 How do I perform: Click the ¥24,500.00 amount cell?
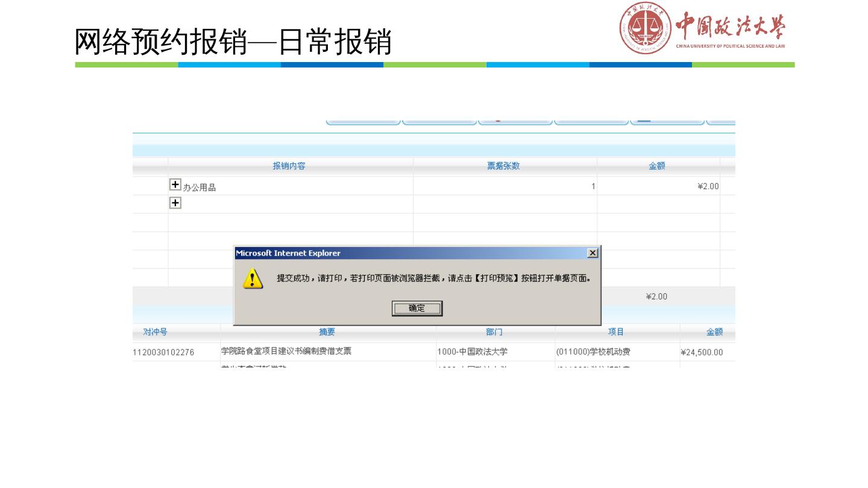(x=702, y=352)
